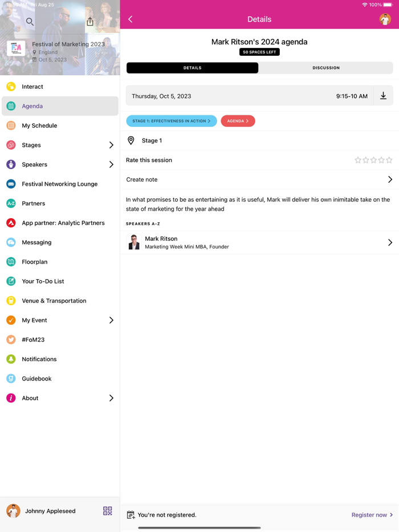Open the Festival of Marketing event logo

pyautogui.click(x=16, y=48)
